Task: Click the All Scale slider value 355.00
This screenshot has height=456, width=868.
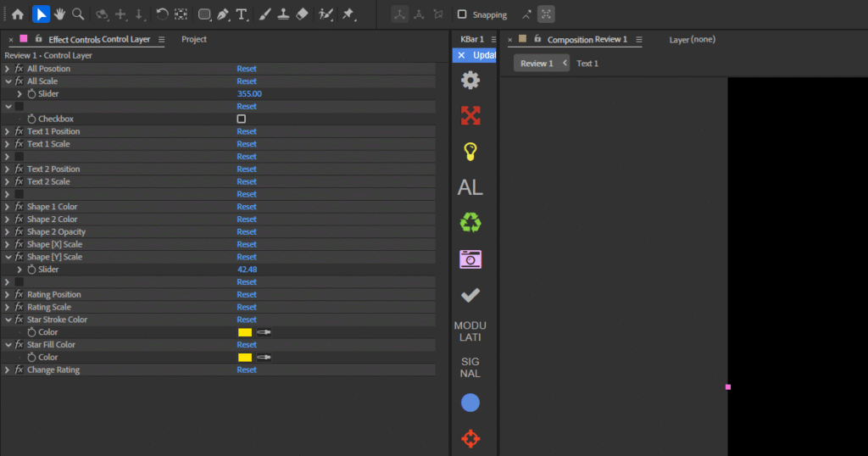Action: [x=249, y=94]
